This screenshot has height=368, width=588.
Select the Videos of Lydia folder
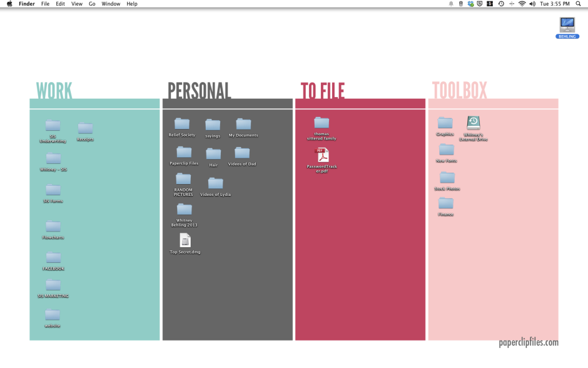[215, 183]
